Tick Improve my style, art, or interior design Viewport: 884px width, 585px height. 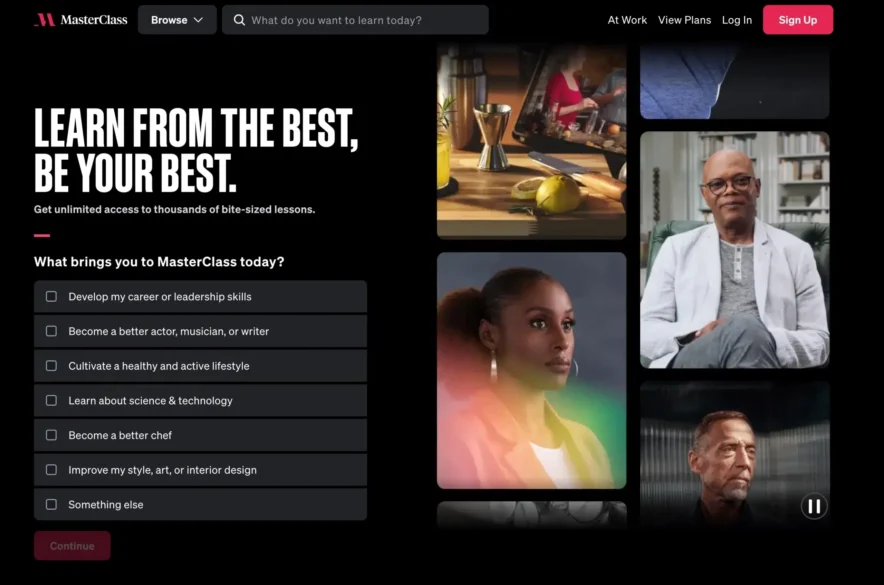[51, 470]
